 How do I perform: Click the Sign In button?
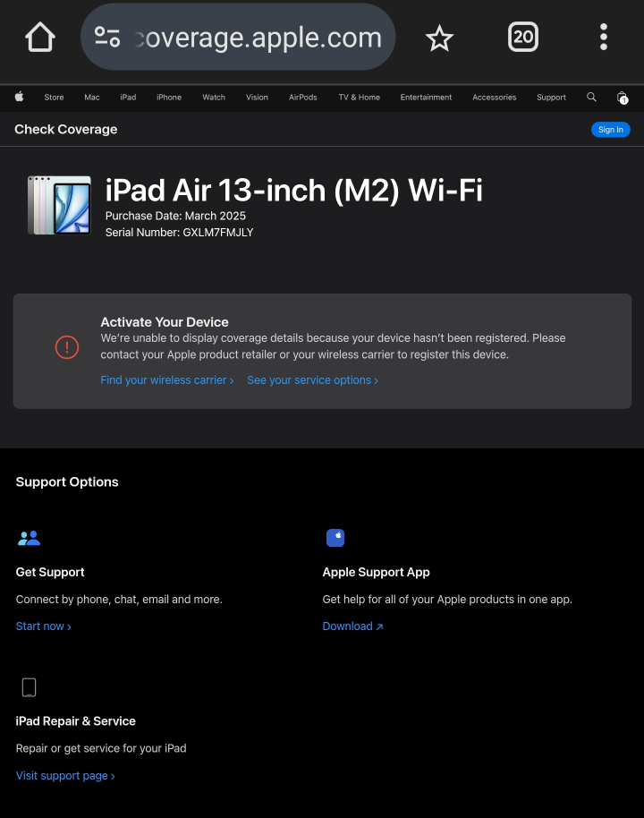611,130
